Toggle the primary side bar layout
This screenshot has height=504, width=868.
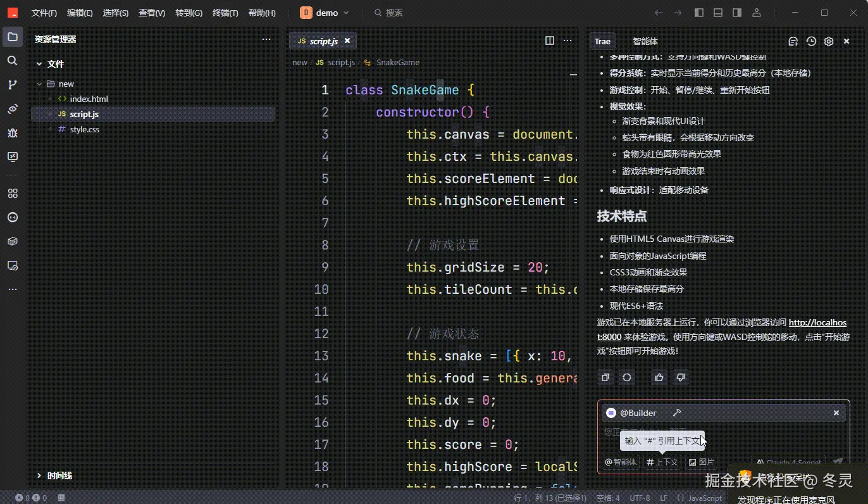click(x=699, y=13)
